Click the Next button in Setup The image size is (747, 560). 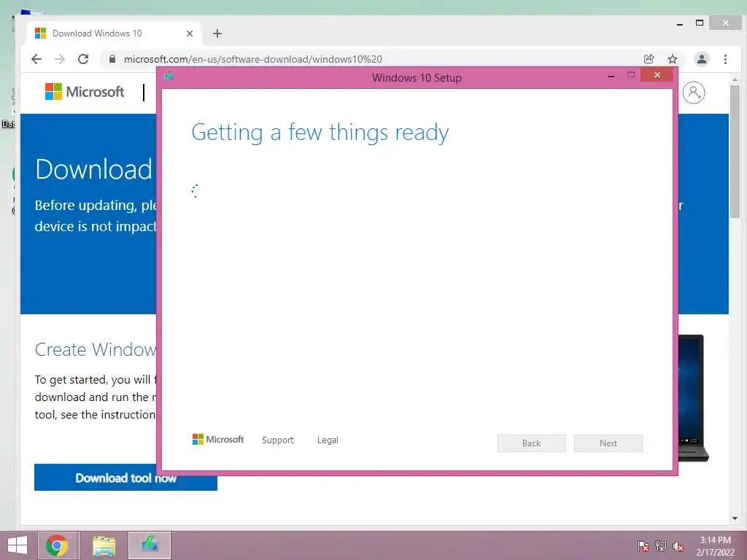point(608,443)
